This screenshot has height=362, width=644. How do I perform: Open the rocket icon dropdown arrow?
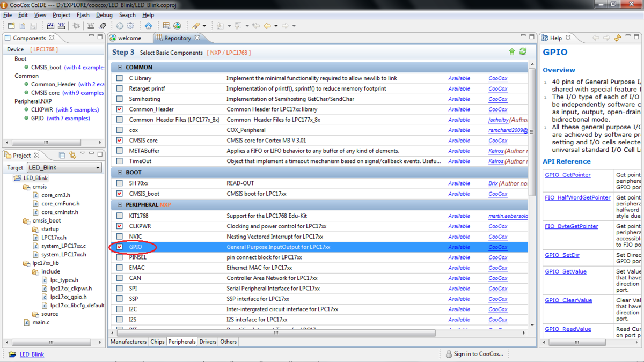tap(204, 26)
